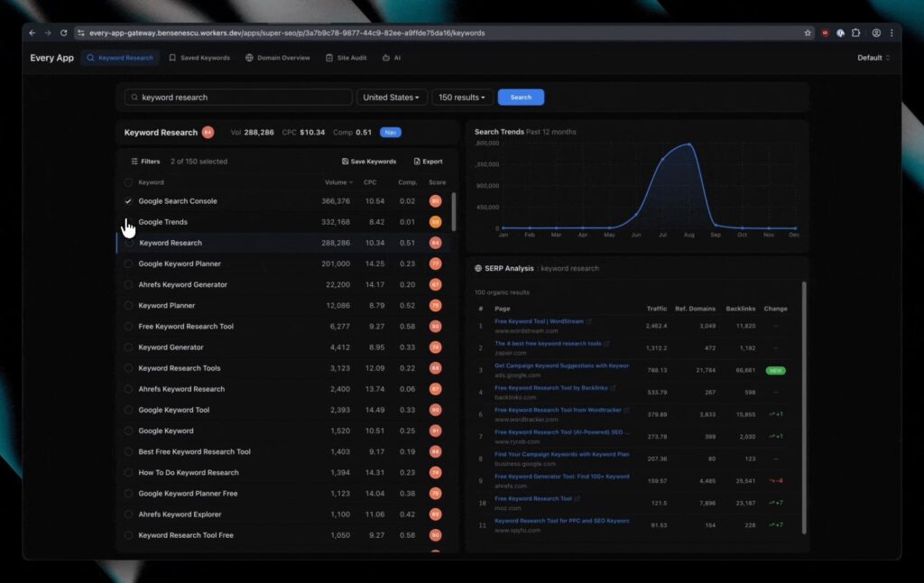Open the Default workspace dropdown
The width and height of the screenshot is (924, 583).
coord(873,58)
